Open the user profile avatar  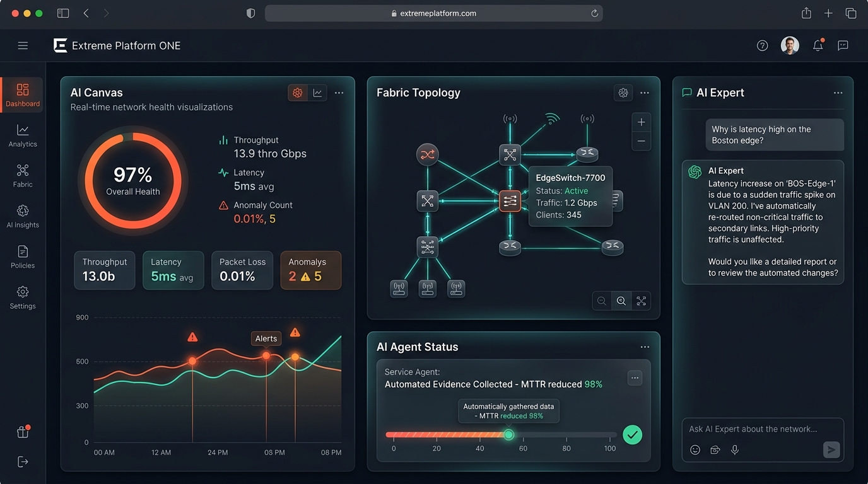pyautogui.click(x=790, y=45)
